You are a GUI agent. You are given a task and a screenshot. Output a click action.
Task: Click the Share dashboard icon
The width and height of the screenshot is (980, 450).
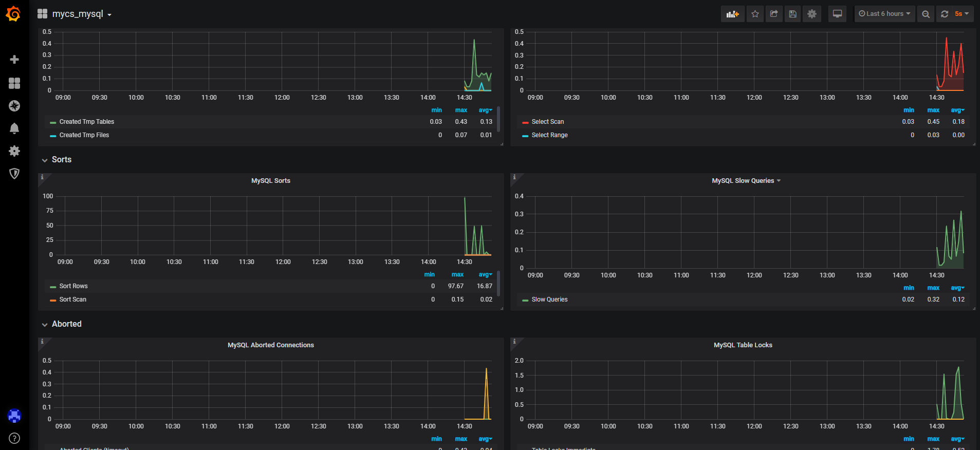click(x=774, y=14)
